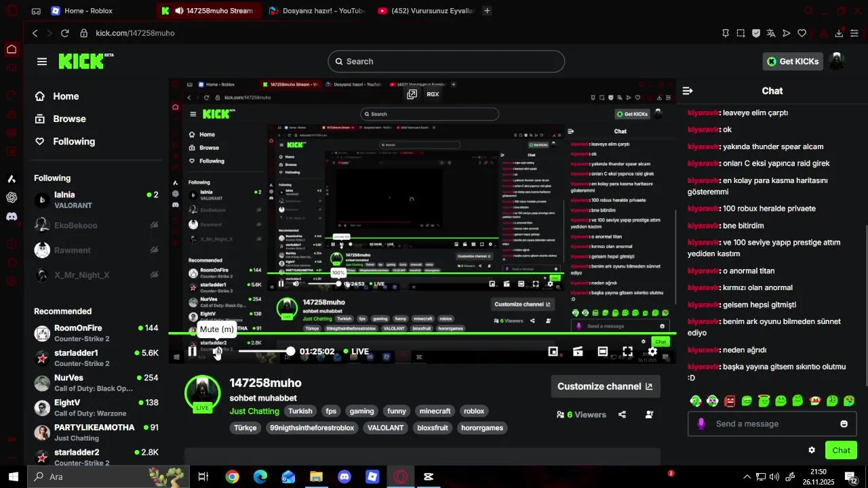Select the Turkish tag
Screen dimensions: 868x488
(x=300, y=411)
